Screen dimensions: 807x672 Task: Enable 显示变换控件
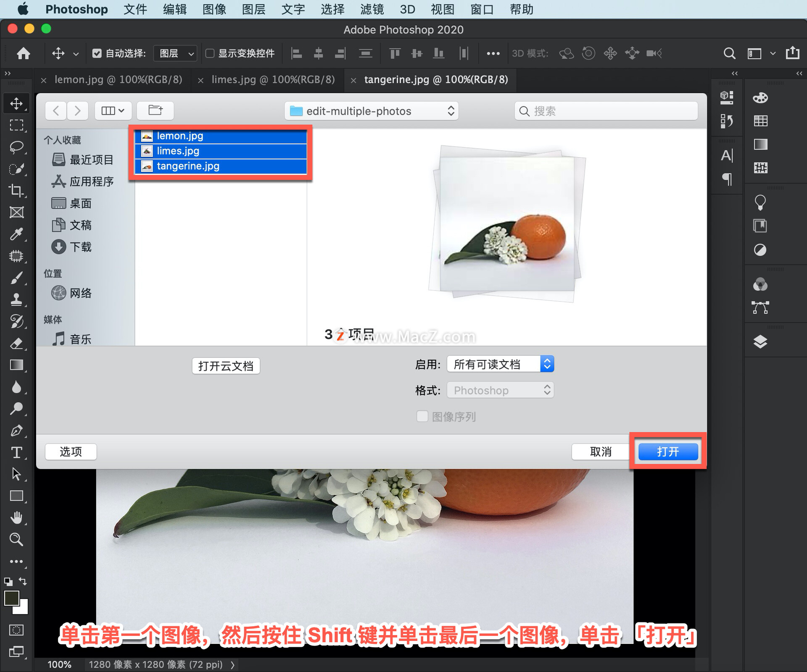click(211, 53)
